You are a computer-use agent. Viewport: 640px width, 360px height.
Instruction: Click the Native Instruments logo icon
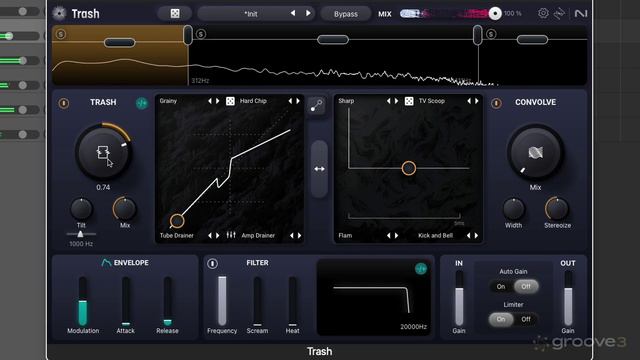pos(580,13)
